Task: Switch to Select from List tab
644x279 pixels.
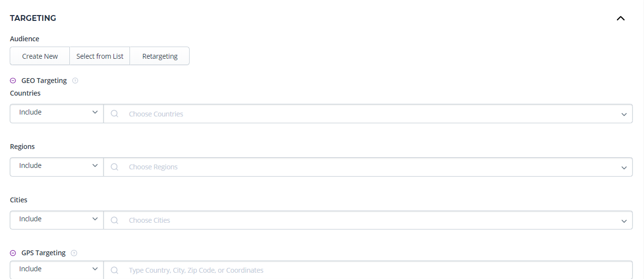Action: 100,56
